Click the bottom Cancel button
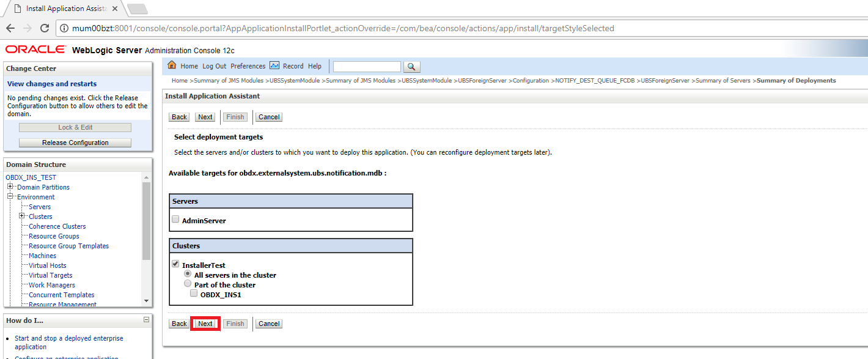The height and width of the screenshot is (359, 868). [x=269, y=324]
